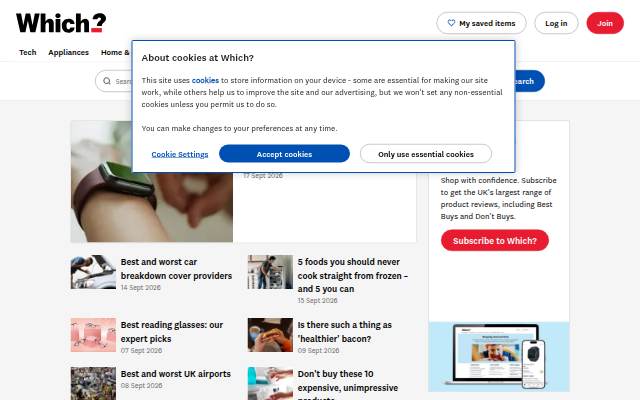The height and width of the screenshot is (400, 640).
Task: Click the expensive products article thumbnail
Action: click(x=270, y=383)
